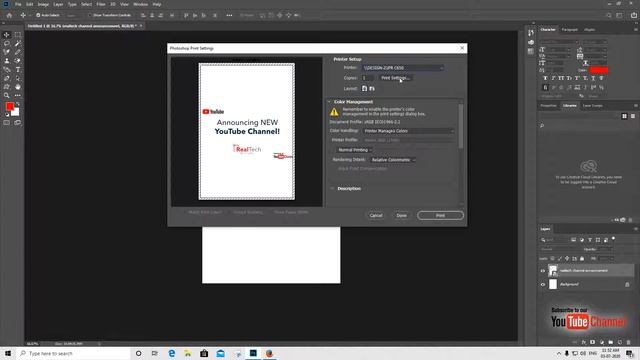Select the Pen tool
This screenshot has width=640, height=360.
click(7, 78)
